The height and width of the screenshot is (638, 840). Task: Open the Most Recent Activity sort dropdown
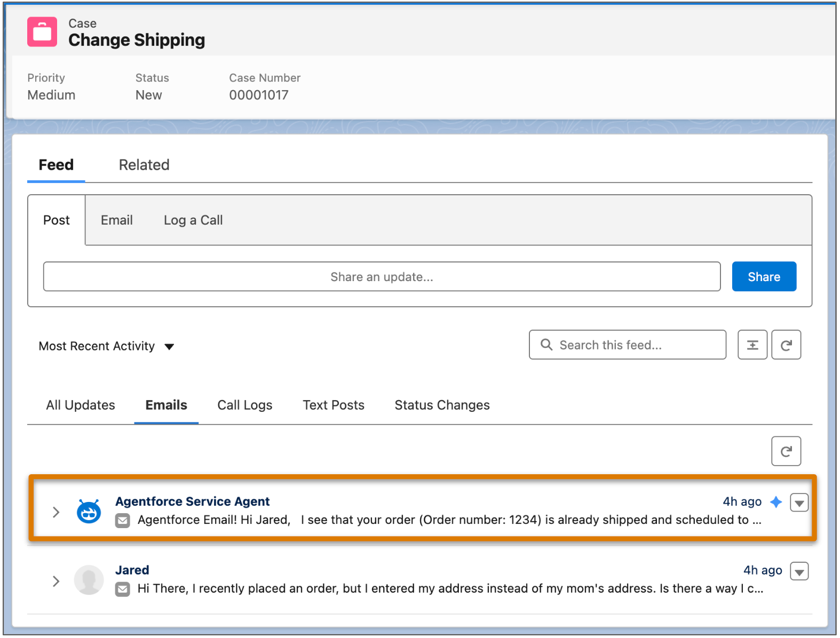[107, 346]
